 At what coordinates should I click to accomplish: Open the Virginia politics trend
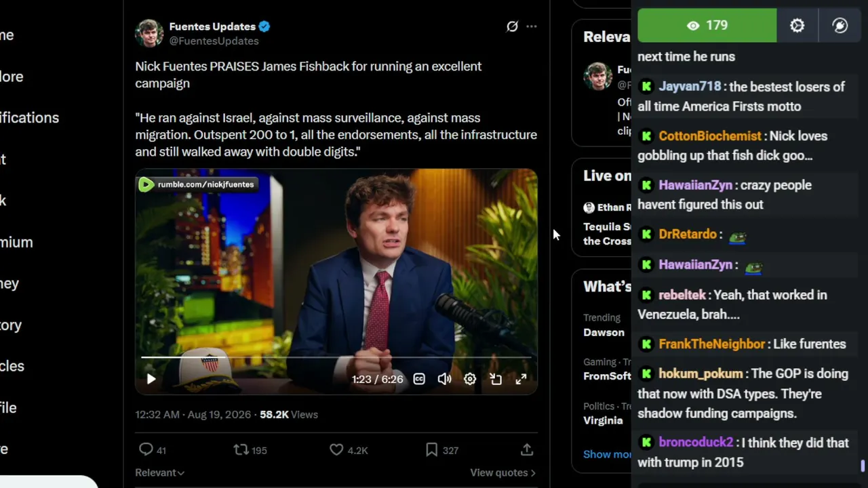[603, 420]
